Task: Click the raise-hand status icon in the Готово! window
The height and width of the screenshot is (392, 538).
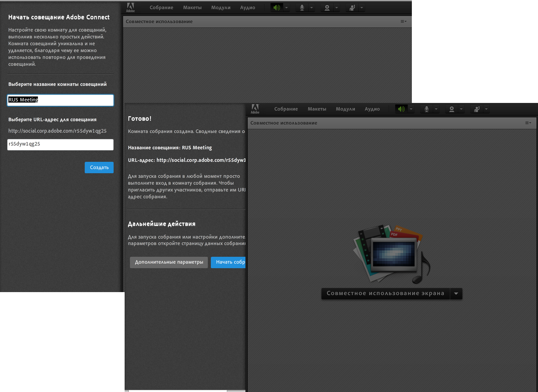Action: point(477,109)
